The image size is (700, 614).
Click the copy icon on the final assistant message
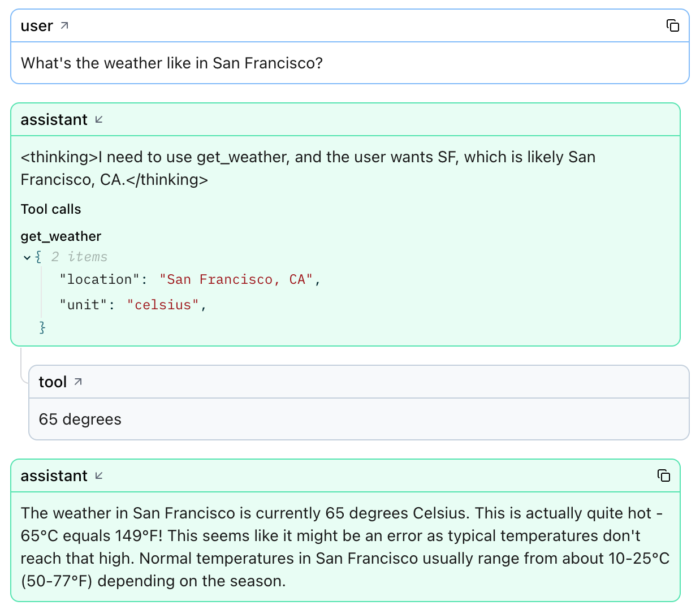pos(664,476)
